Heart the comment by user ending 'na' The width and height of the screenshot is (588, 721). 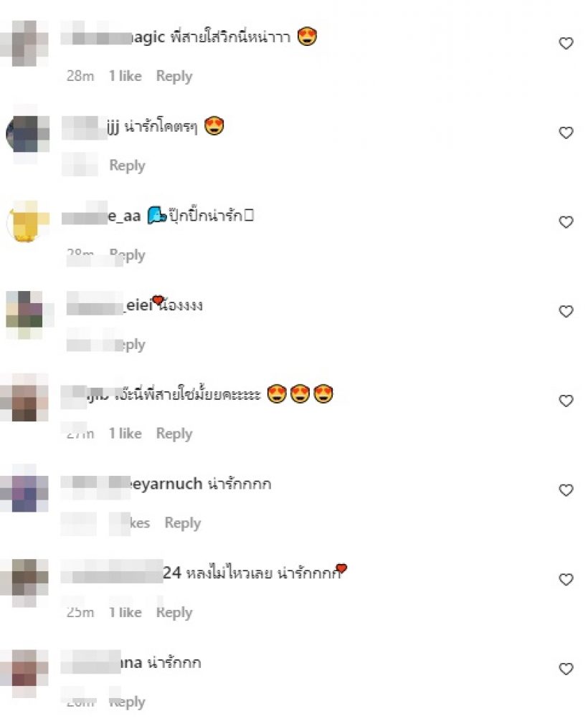tap(566, 669)
